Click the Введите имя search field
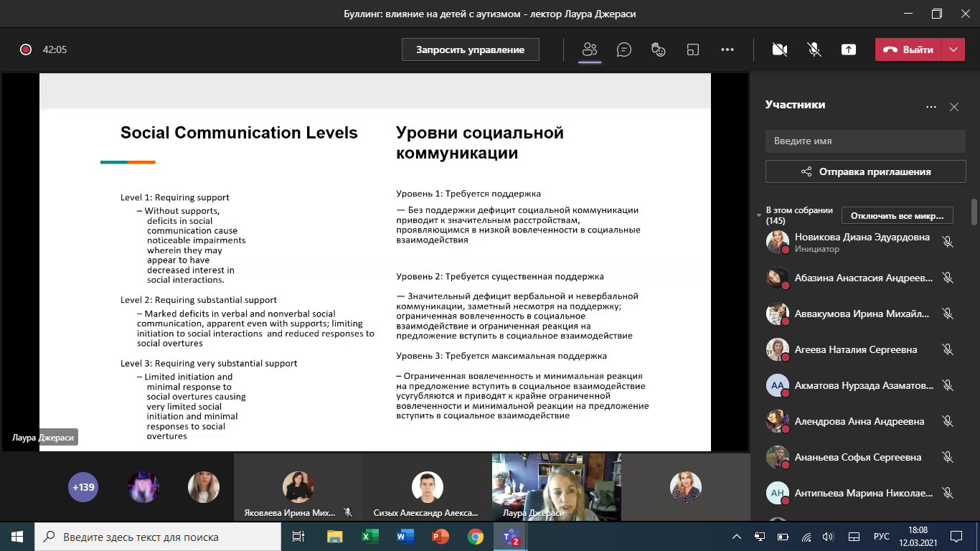The width and height of the screenshot is (980, 551). pyautogui.click(x=865, y=141)
